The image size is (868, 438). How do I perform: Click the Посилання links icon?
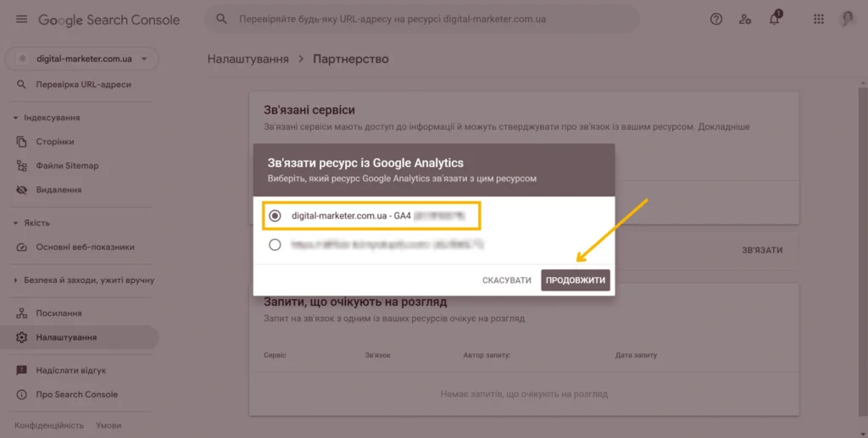click(x=21, y=313)
